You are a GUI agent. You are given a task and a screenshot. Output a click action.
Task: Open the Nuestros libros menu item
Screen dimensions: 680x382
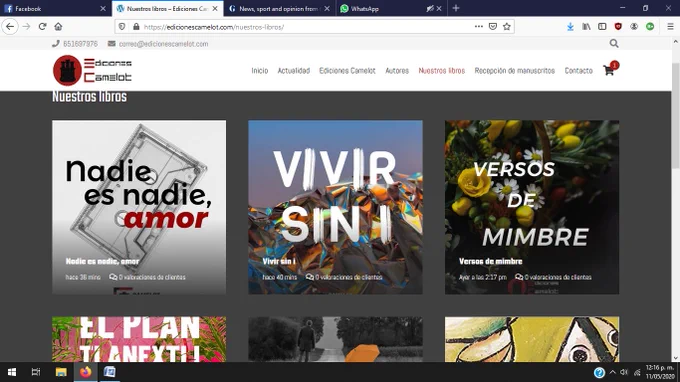pyautogui.click(x=441, y=71)
